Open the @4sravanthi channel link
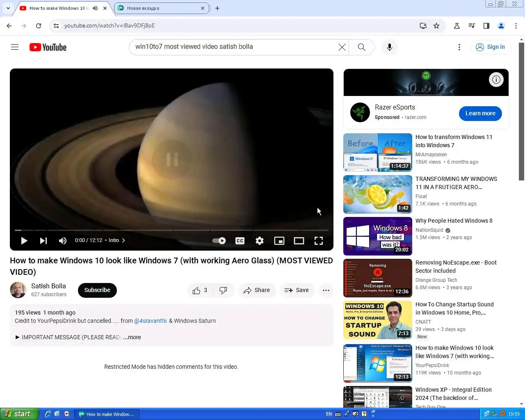This screenshot has height=420, width=525. click(x=151, y=321)
